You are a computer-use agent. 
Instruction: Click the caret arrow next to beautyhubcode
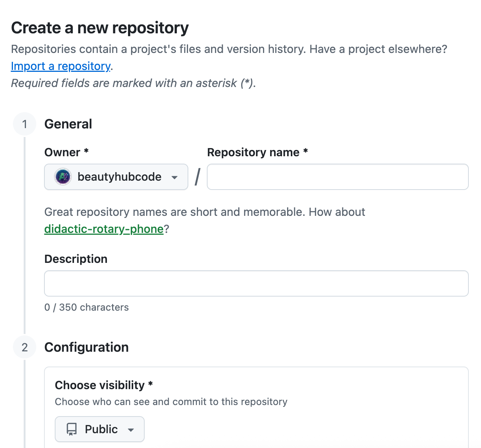pyautogui.click(x=175, y=177)
